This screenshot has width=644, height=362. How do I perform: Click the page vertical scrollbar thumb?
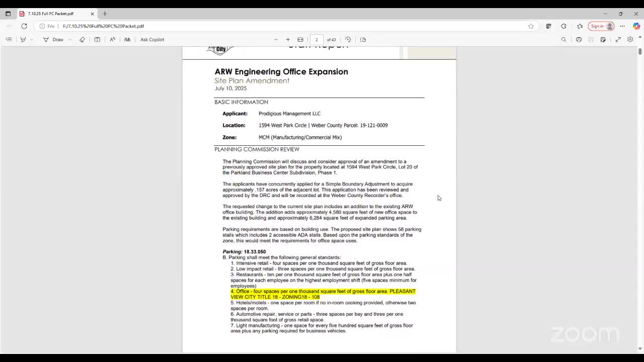pos(640,51)
